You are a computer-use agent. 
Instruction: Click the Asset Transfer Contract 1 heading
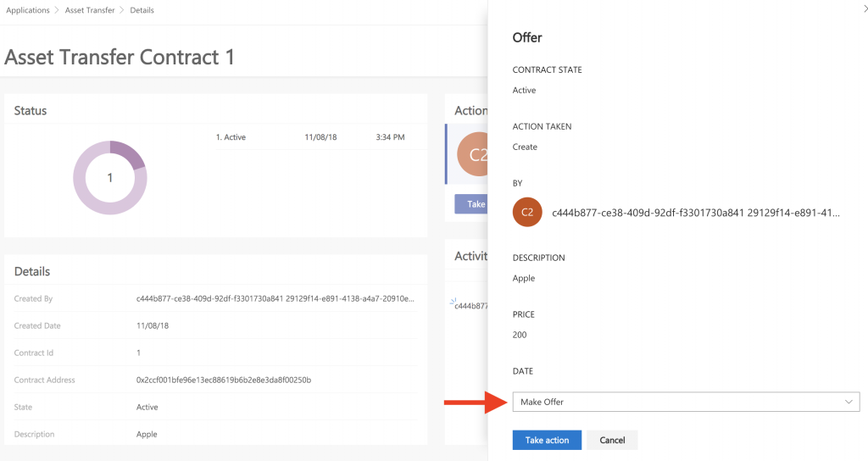[120, 58]
